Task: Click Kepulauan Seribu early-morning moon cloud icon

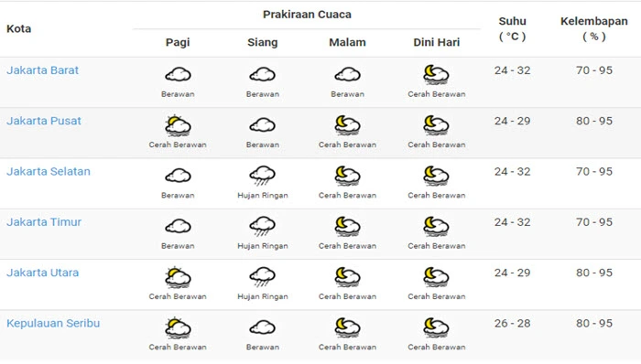Action: click(436, 327)
